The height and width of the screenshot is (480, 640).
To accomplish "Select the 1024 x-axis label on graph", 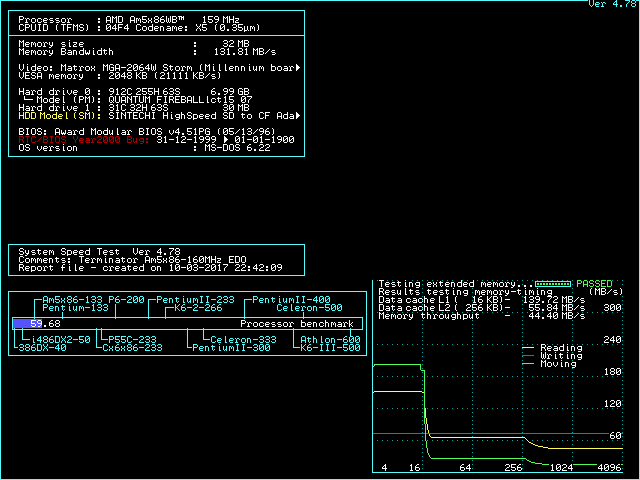I will tap(562, 468).
